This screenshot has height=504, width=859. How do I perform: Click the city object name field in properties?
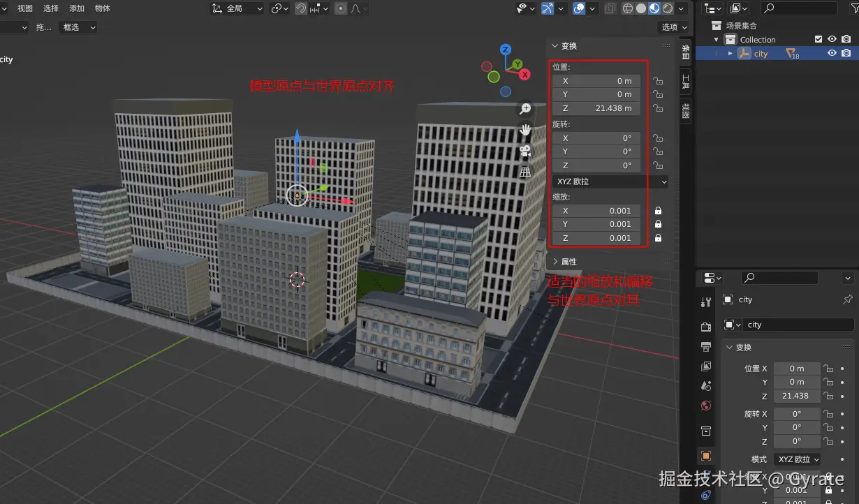tap(799, 325)
